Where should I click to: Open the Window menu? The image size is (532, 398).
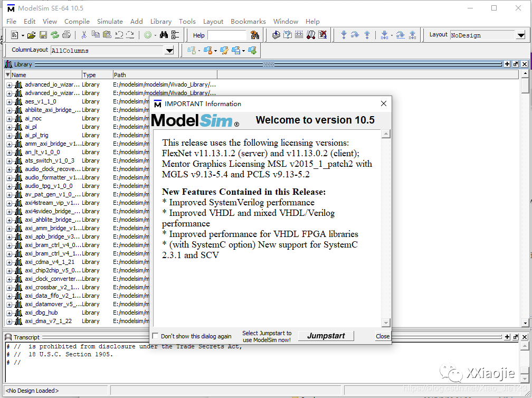pos(286,21)
